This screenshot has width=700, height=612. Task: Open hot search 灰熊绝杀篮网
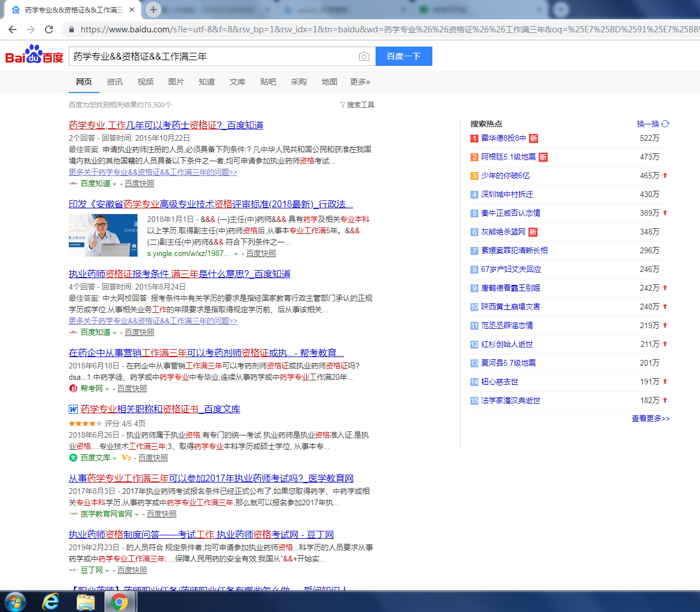tap(503, 232)
